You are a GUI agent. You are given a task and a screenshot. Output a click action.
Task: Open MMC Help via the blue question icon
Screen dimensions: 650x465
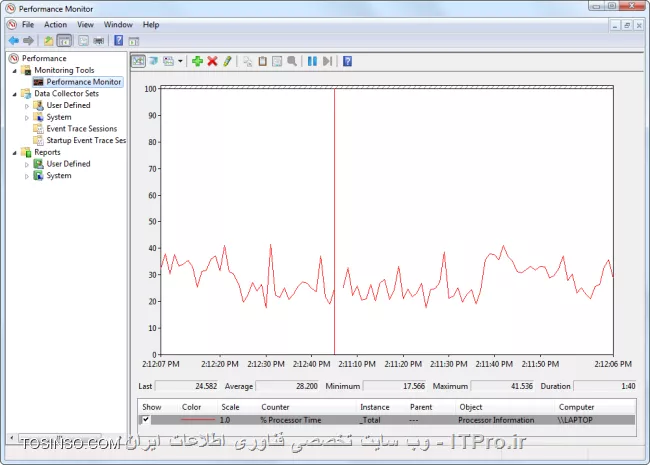(x=119, y=40)
